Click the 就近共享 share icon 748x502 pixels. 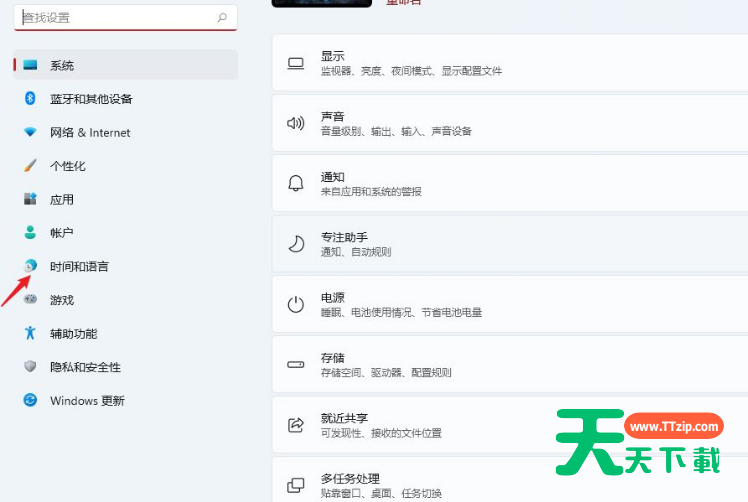coord(295,425)
